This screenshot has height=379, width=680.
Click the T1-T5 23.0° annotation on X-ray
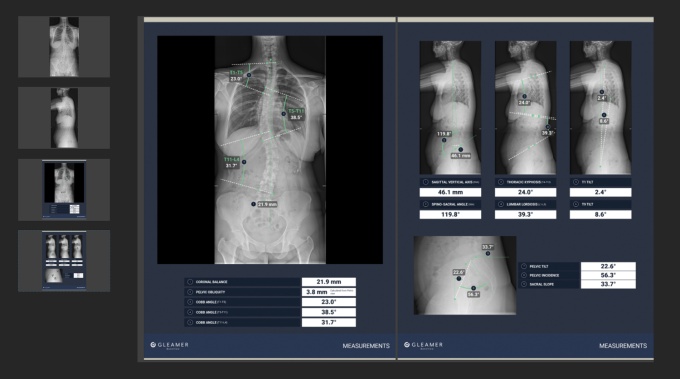[x=236, y=75]
